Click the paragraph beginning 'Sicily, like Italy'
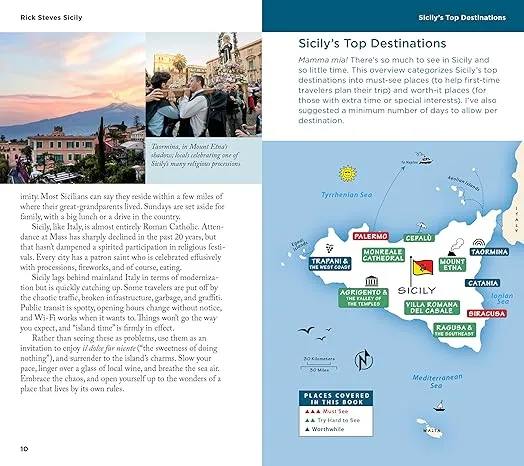 [122, 247]
